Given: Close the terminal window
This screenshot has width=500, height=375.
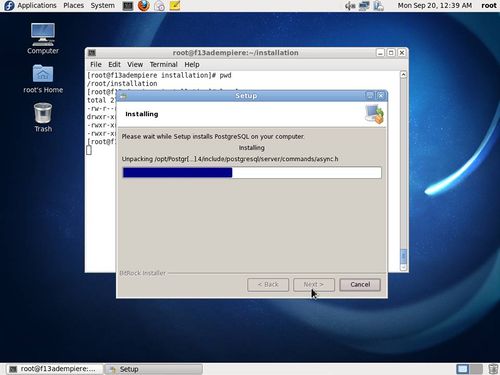Looking at the screenshot, I should [402, 53].
